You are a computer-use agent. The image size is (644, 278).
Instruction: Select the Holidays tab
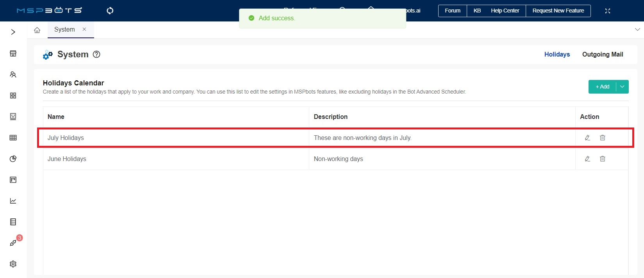(x=557, y=55)
